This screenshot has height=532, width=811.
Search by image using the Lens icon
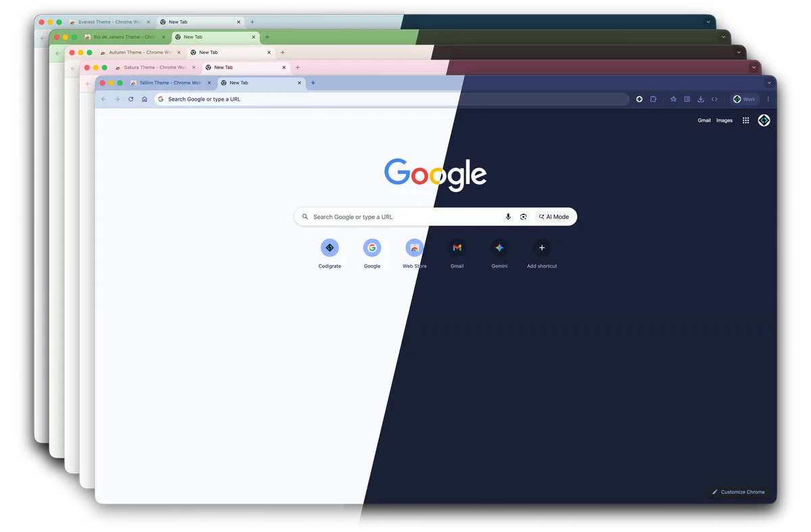point(523,217)
